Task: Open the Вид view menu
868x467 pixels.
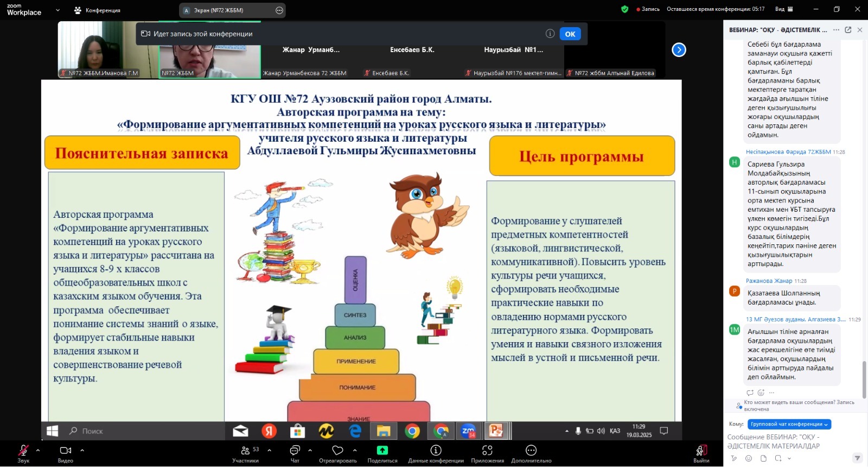Action: (x=784, y=9)
